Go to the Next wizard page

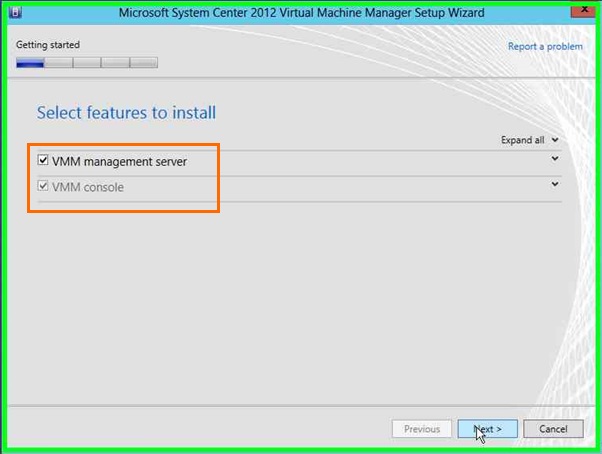coord(487,429)
